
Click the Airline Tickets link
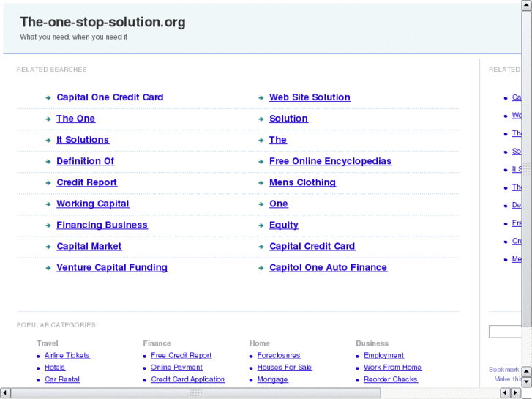tap(67, 356)
